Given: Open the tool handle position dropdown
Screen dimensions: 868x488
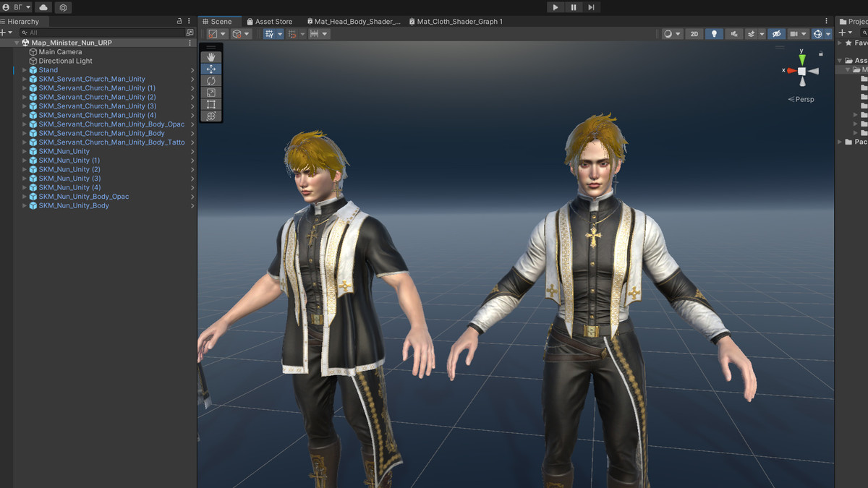Looking at the screenshot, I should click(x=217, y=34).
